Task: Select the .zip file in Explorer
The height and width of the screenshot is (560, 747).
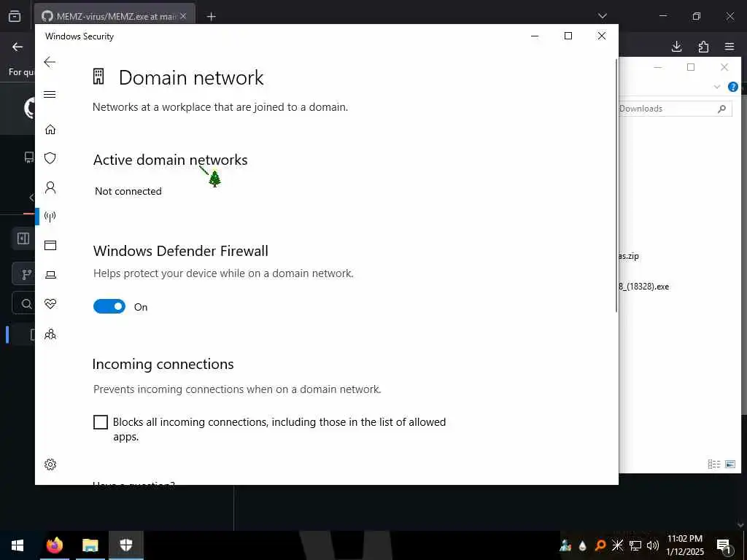Action: click(629, 256)
